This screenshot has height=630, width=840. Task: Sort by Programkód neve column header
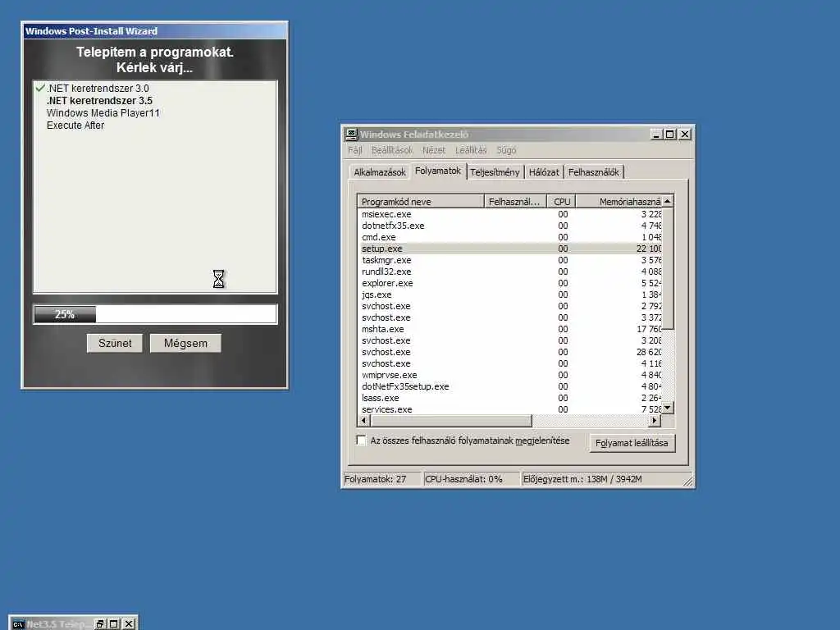click(421, 202)
